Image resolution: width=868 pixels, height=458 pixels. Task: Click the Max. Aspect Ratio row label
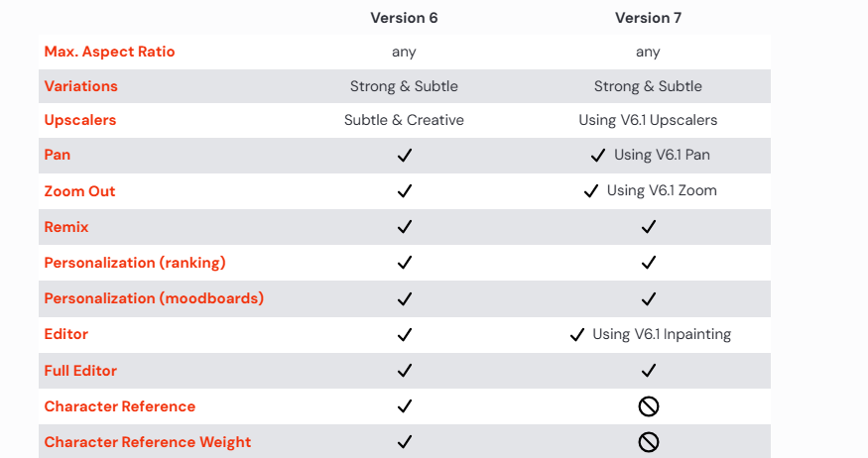109,52
